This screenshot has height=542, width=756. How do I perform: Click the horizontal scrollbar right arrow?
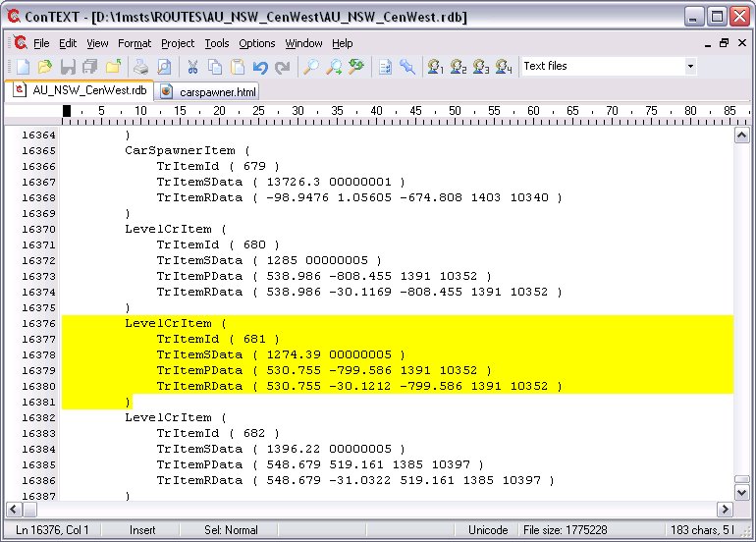coord(725,510)
